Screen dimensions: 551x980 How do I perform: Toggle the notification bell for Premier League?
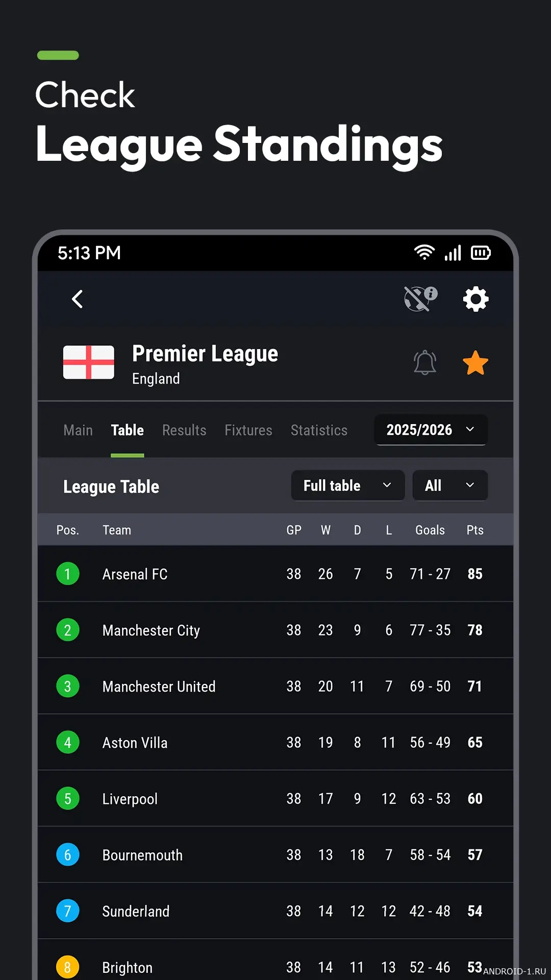[424, 363]
